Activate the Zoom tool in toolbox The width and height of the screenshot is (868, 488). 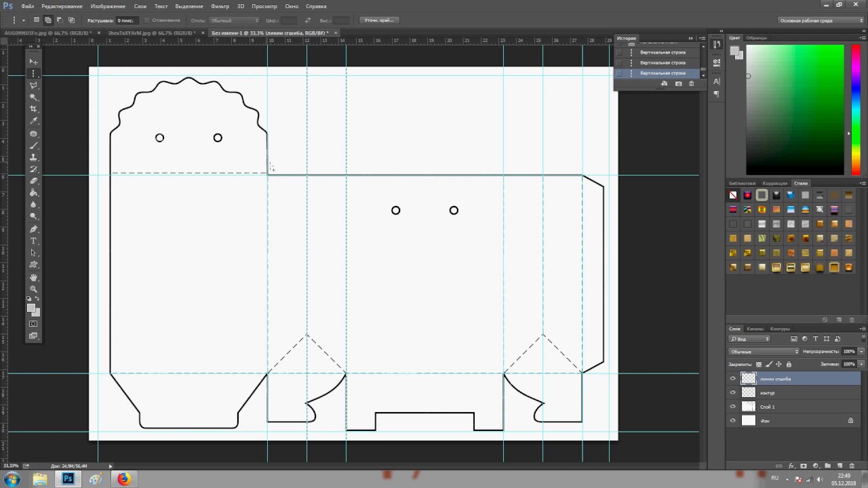point(33,289)
